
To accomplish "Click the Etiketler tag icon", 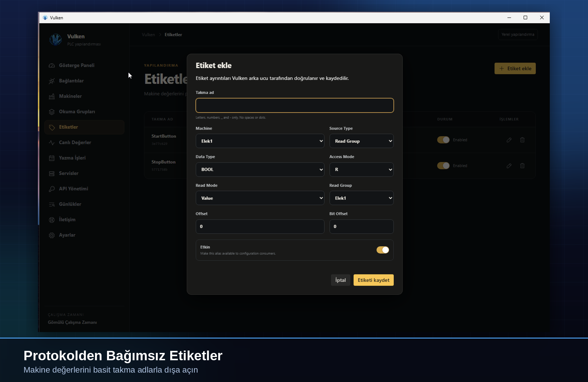I will 52,127.
